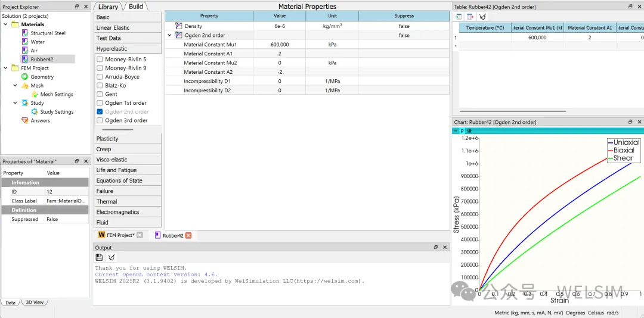Click the Study node icon
This screenshot has height=318, width=644.
[24, 103]
